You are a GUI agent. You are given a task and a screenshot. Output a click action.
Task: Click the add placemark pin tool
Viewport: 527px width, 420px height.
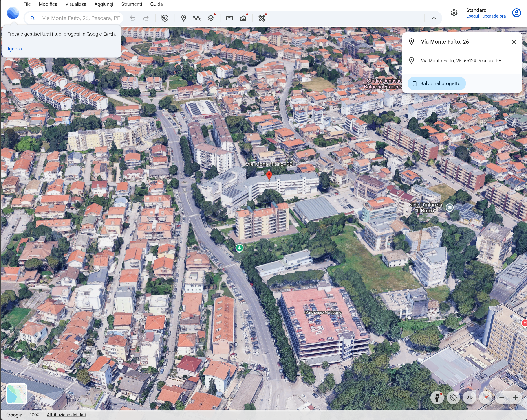pos(184,18)
